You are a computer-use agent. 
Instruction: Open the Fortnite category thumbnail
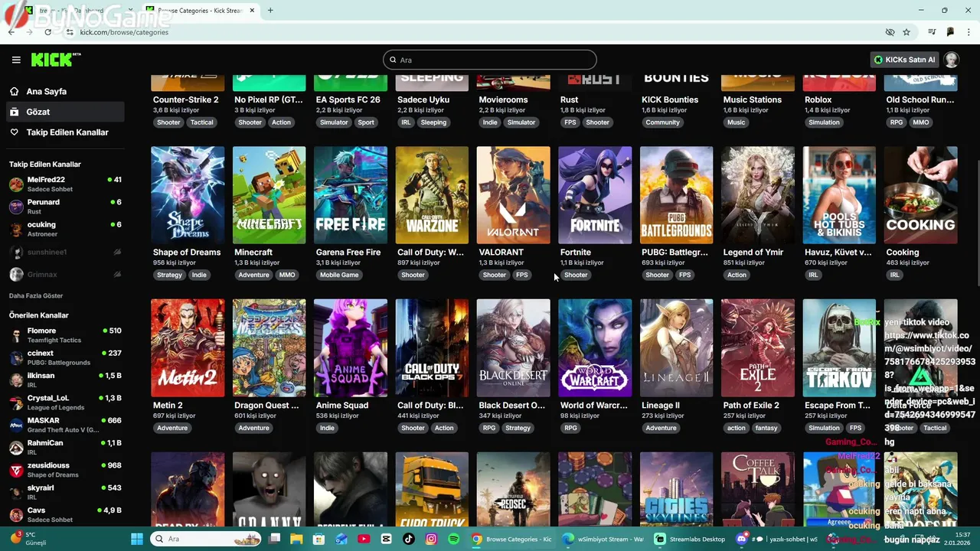coord(595,195)
